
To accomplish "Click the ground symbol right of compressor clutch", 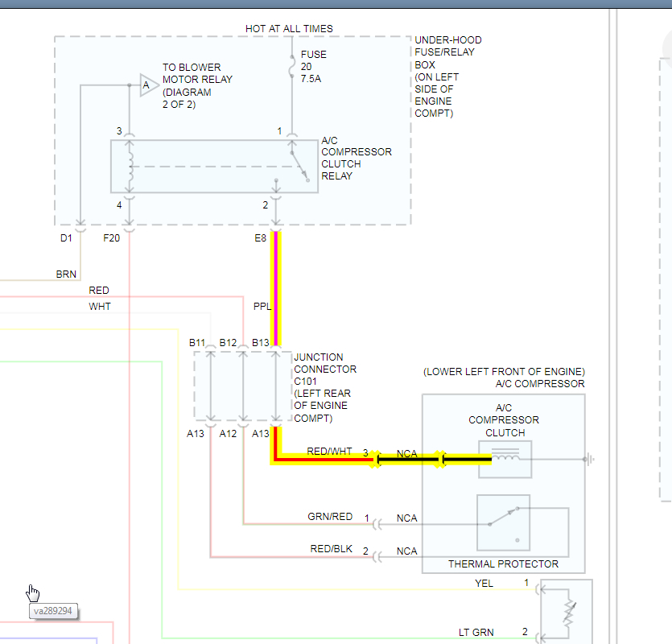I will coord(589,460).
